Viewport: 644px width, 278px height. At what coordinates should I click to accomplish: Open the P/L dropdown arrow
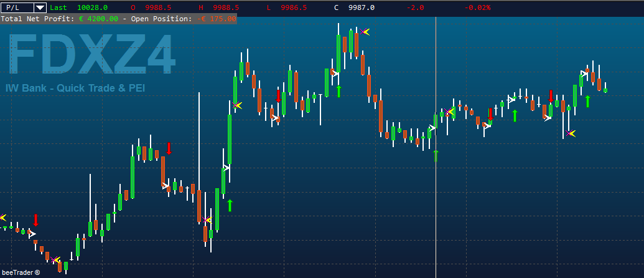40,7
